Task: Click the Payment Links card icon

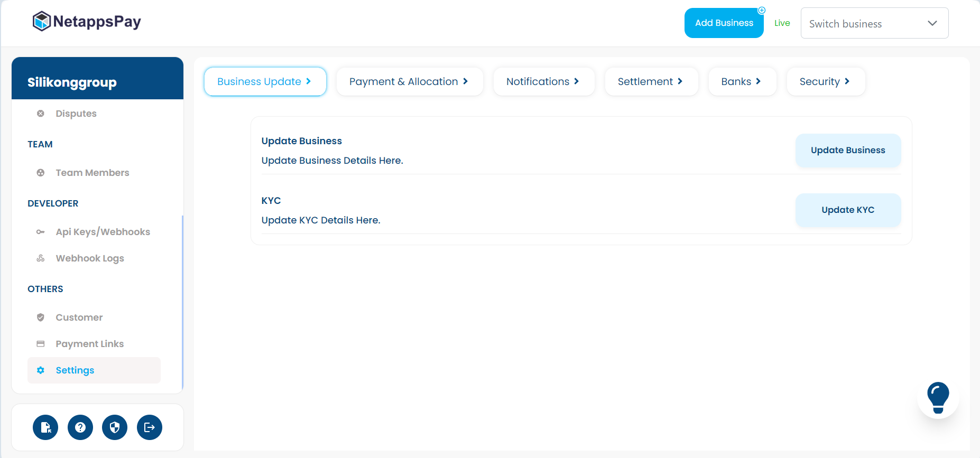Action: [41, 344]
